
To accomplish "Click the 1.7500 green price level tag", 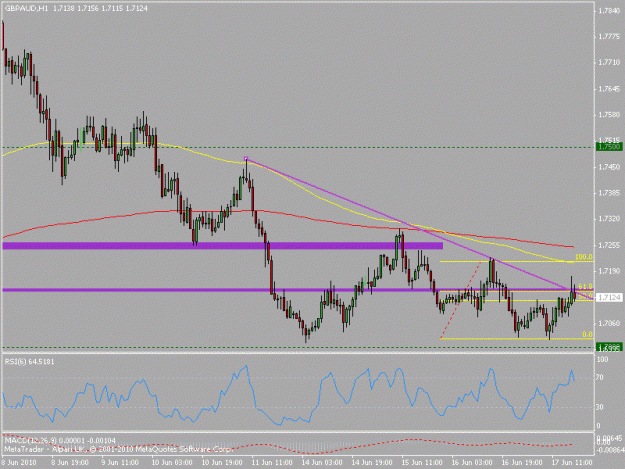I will point(609,147).
